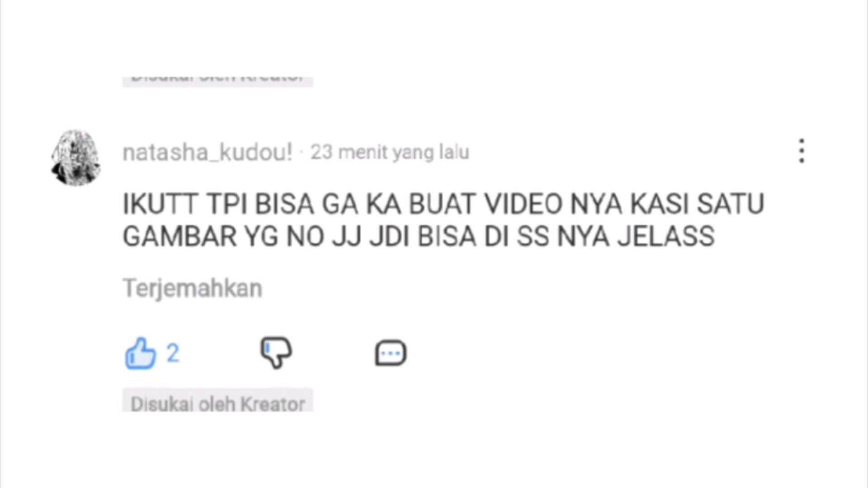The width and height of the screenshot is (868, 488).
Task: Click the word "lalu" in the timestamp
Action: [x=454, y=152]
